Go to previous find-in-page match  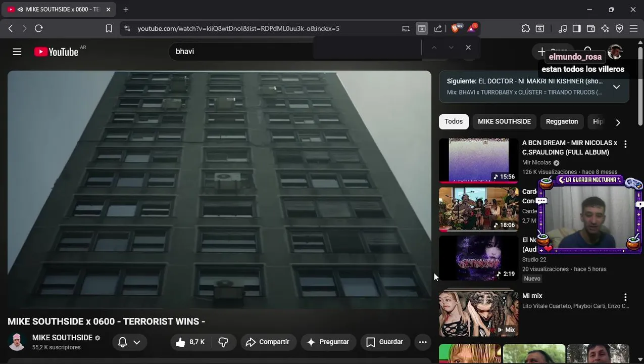[x=434, y=48]
